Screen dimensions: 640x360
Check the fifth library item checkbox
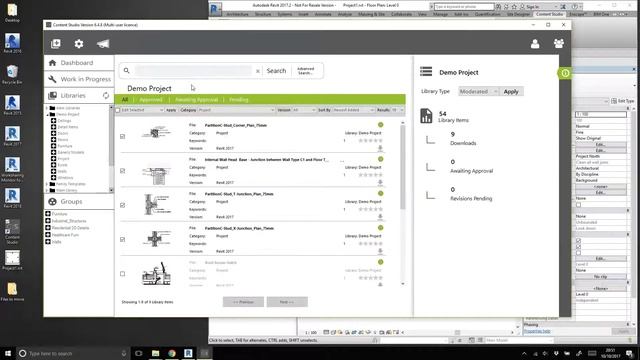point(122,273)
